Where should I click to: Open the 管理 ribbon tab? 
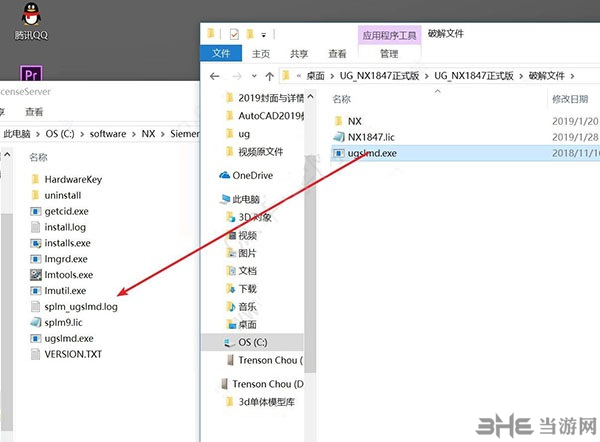point(389,54)
